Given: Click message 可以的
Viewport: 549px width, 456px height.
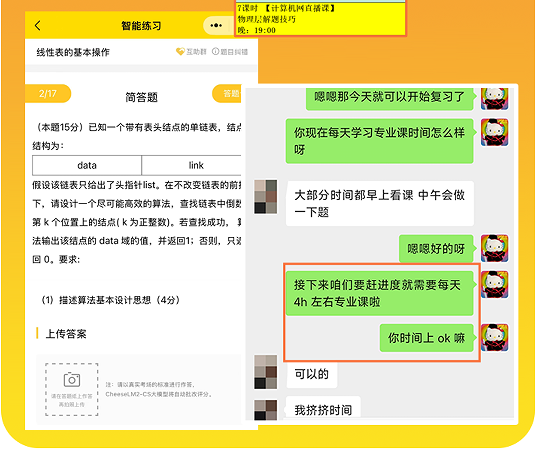Looking at the screenshot, I should pos(312,374).
